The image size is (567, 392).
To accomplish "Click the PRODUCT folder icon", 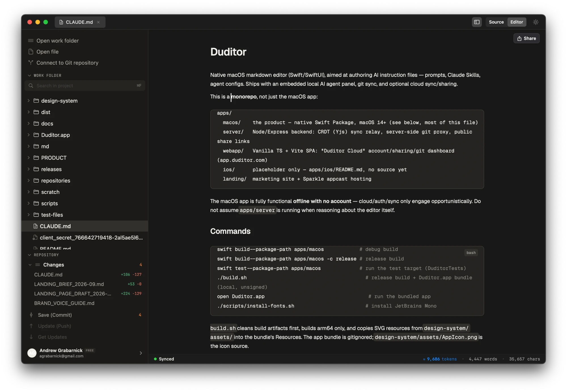I will pyautogui.click(x=36, y=158).
